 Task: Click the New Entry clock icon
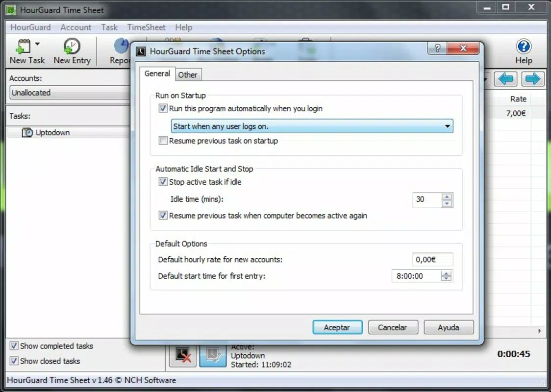pos(72,46)
